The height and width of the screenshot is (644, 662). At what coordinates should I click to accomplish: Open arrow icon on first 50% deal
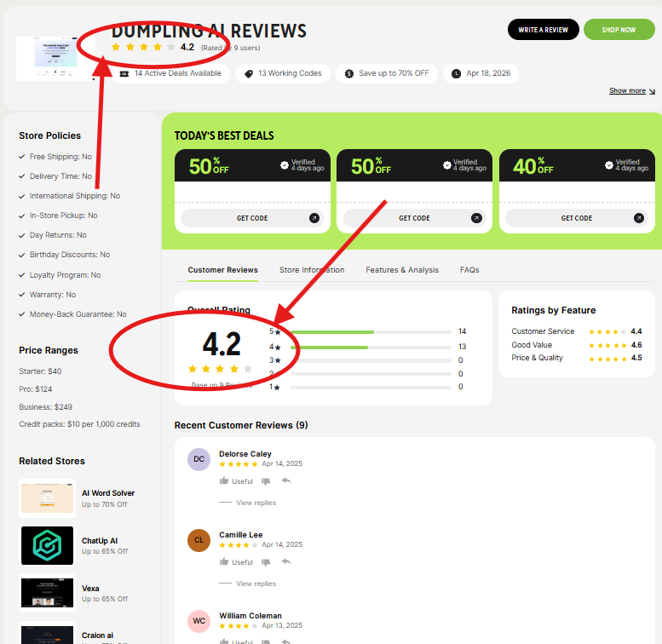click(314, 218)
